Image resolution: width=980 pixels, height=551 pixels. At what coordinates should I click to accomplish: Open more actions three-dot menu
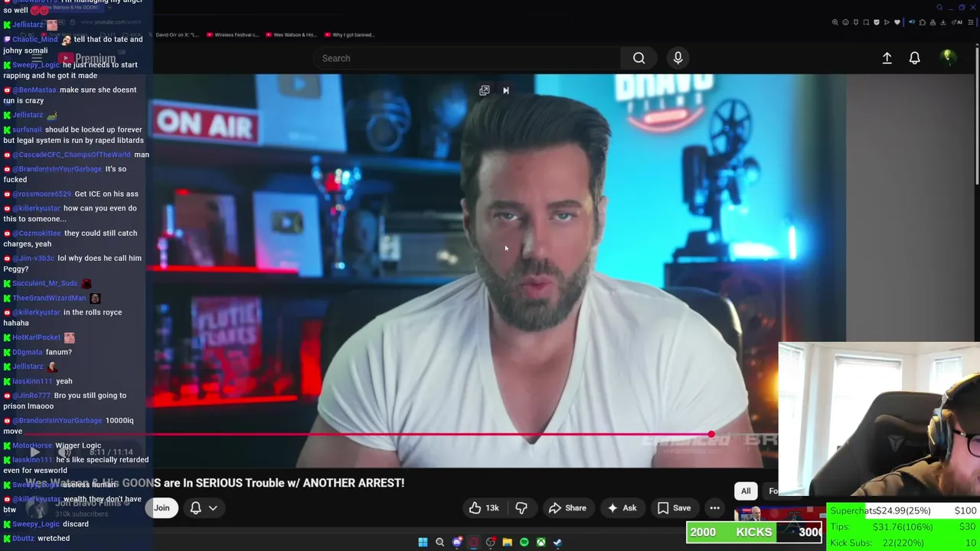714,508
